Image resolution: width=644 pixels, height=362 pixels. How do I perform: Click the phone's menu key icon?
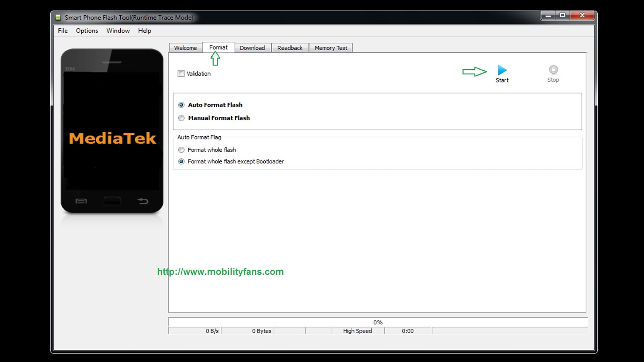81,201
